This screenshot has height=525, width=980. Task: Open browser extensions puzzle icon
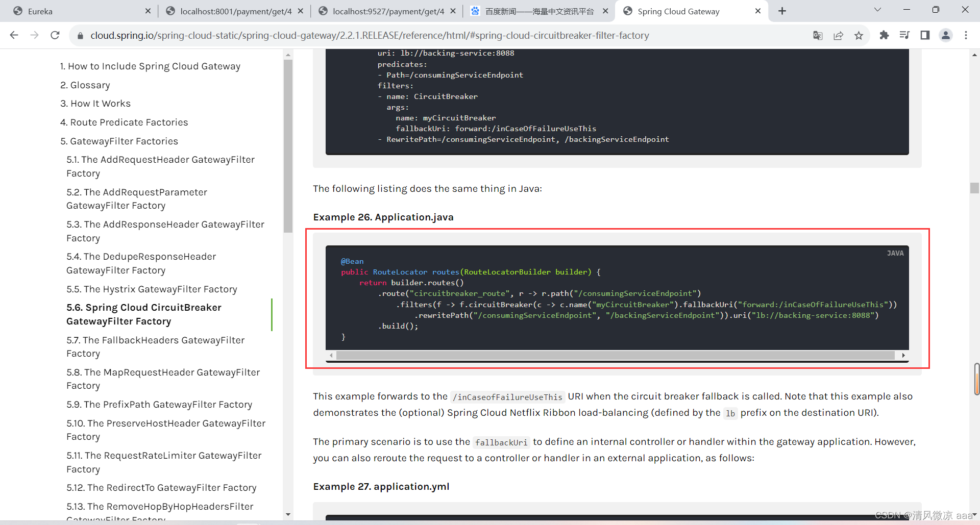884,35
